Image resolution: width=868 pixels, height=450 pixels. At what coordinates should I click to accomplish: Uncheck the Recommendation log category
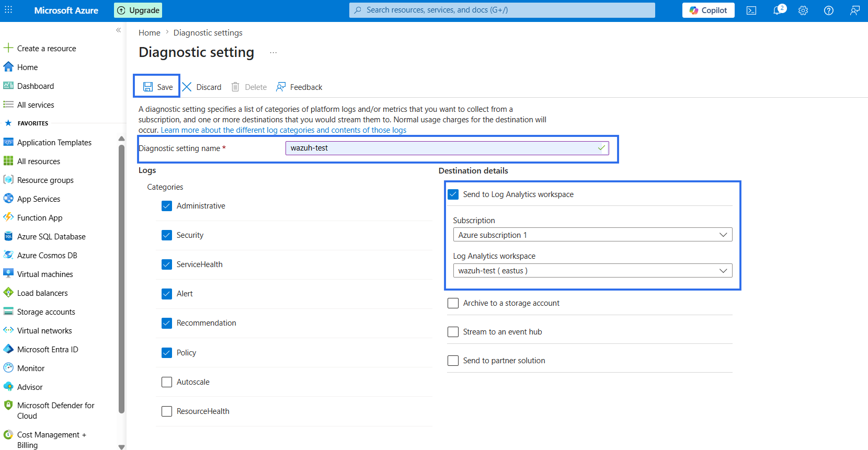[167, 323]
